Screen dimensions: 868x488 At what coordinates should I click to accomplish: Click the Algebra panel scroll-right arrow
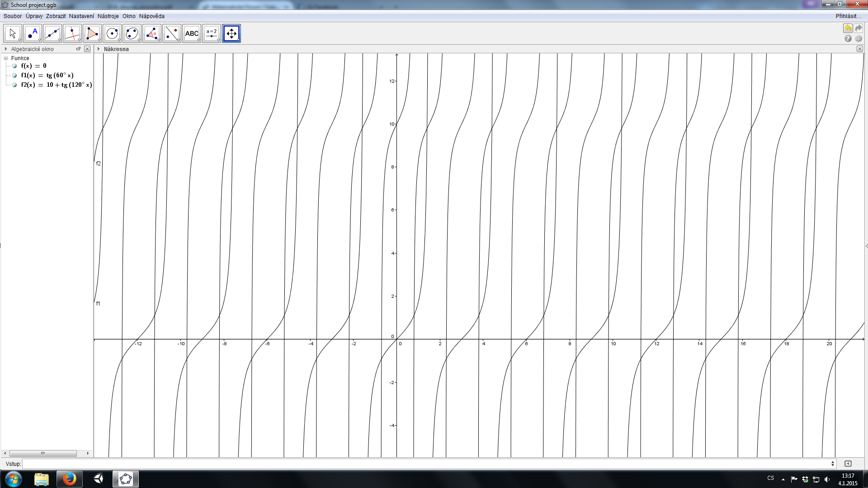coord(88,453)
